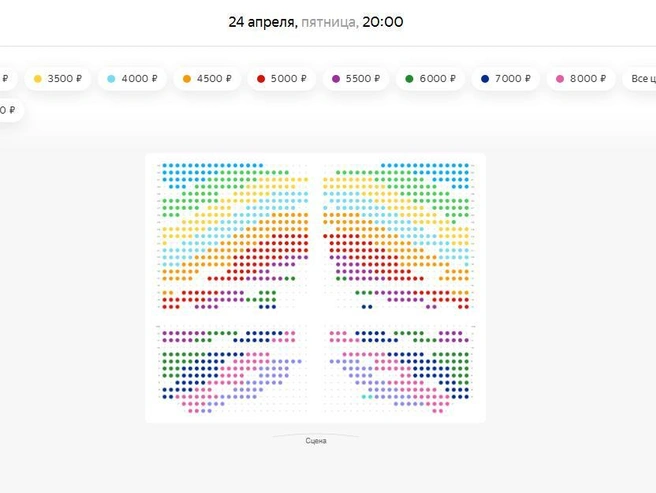This screenshot has width=656, height=493.
Task: Click the light blue 4000 ₽ dot
Action: tap(111, 79)
